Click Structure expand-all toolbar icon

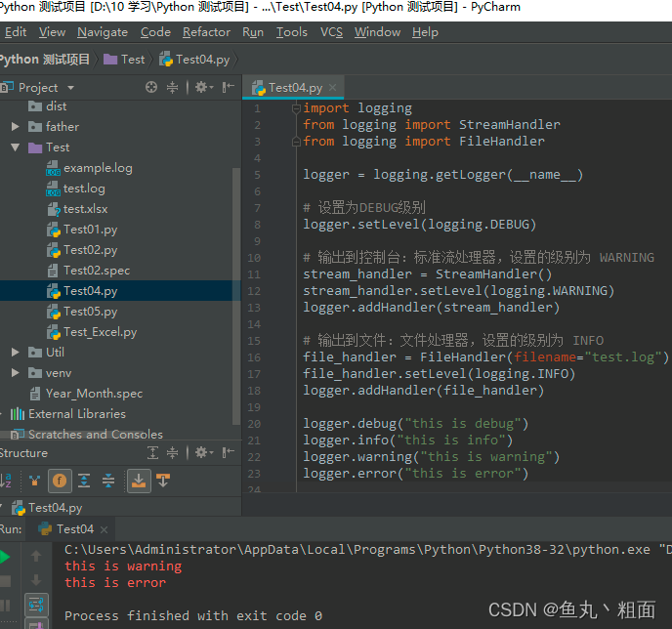pos(84,481)
